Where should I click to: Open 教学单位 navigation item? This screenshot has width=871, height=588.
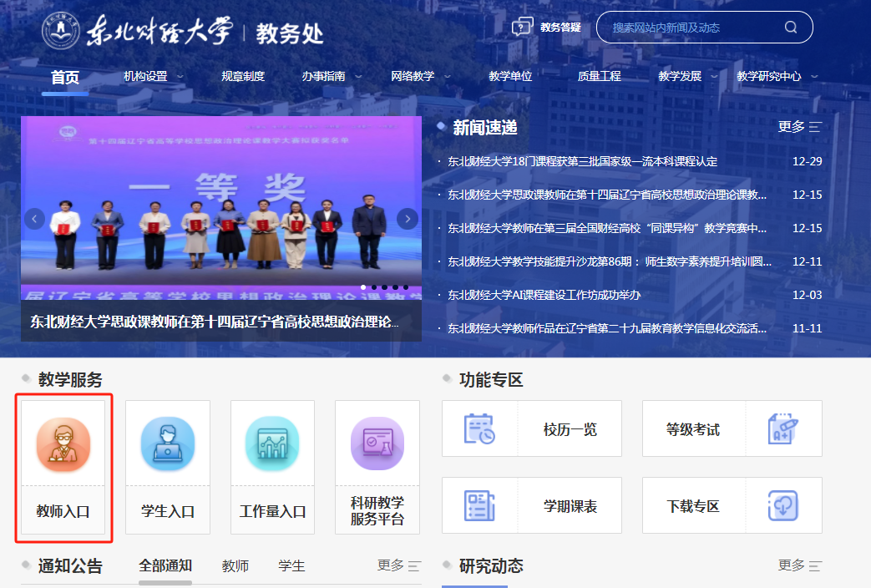(x=510, y=76)
